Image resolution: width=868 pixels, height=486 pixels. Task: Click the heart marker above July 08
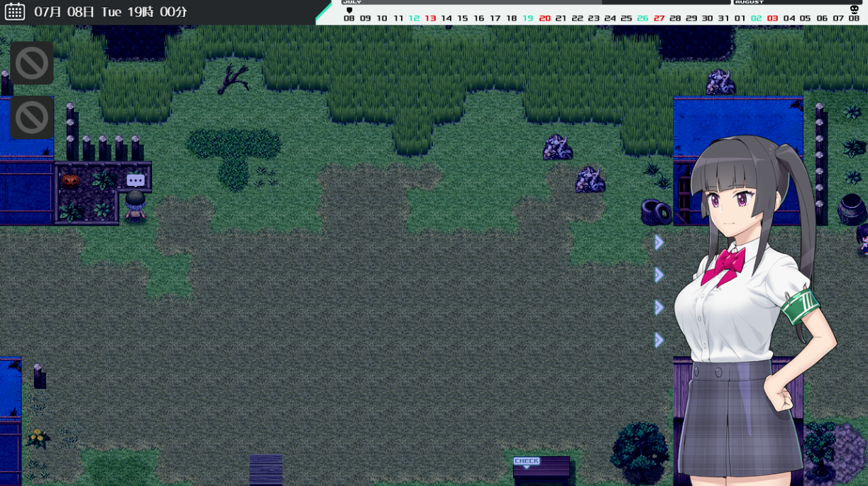(349, 10)
